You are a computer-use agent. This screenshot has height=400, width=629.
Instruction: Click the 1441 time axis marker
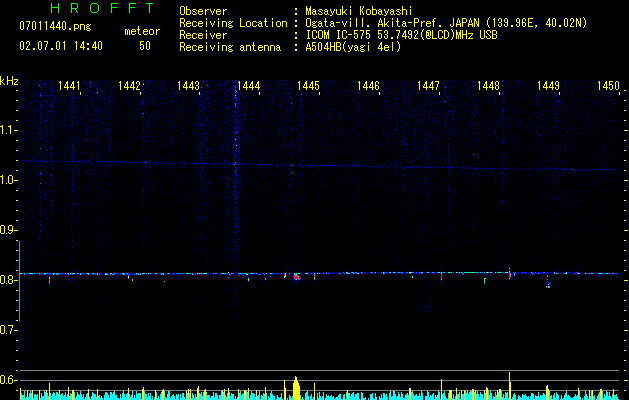[x=69, y=86]
